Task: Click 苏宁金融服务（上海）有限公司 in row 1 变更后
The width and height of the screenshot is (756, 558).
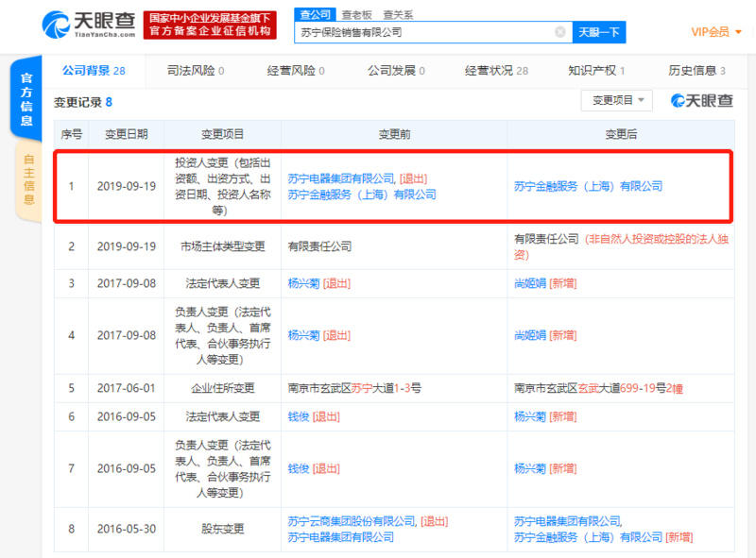Action: click(x=588, y=186)
